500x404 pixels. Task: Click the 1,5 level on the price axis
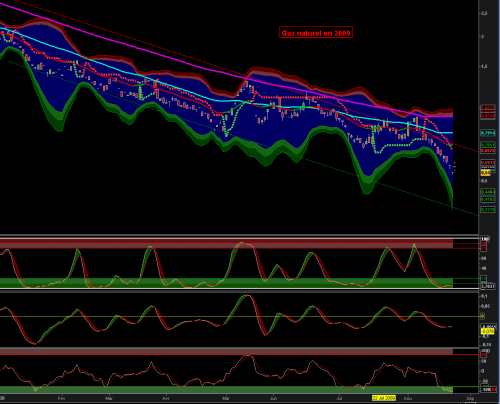click(x=484, y=66)
